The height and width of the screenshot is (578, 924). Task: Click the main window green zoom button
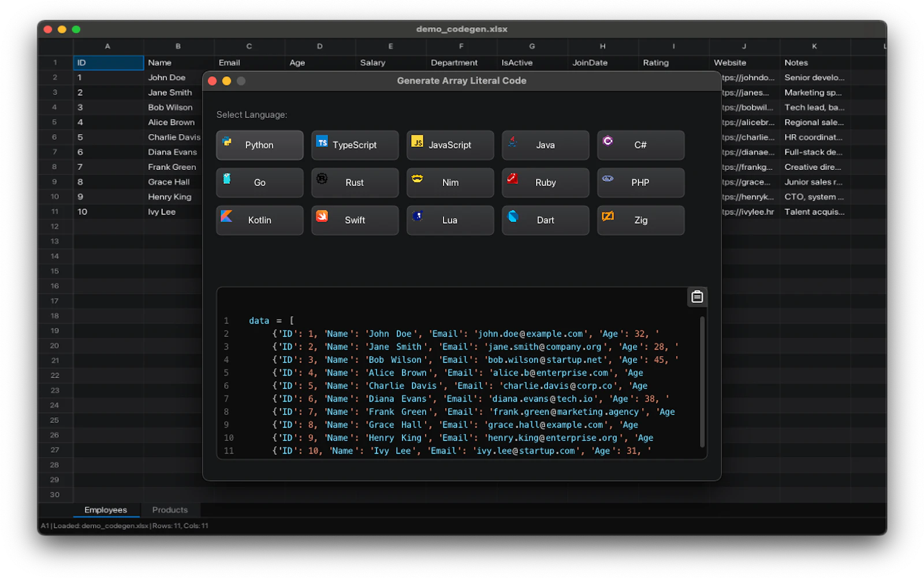76,29
